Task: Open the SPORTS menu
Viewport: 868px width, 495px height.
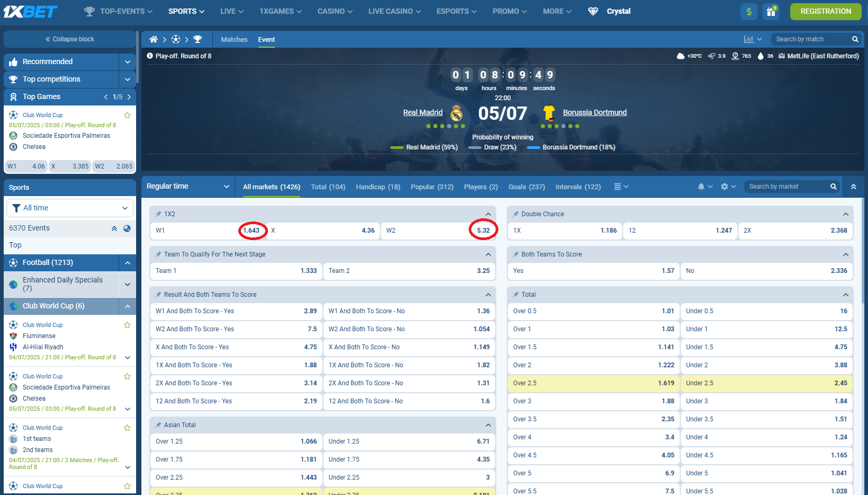Action: pyautogui.click(x=186, y=11)
